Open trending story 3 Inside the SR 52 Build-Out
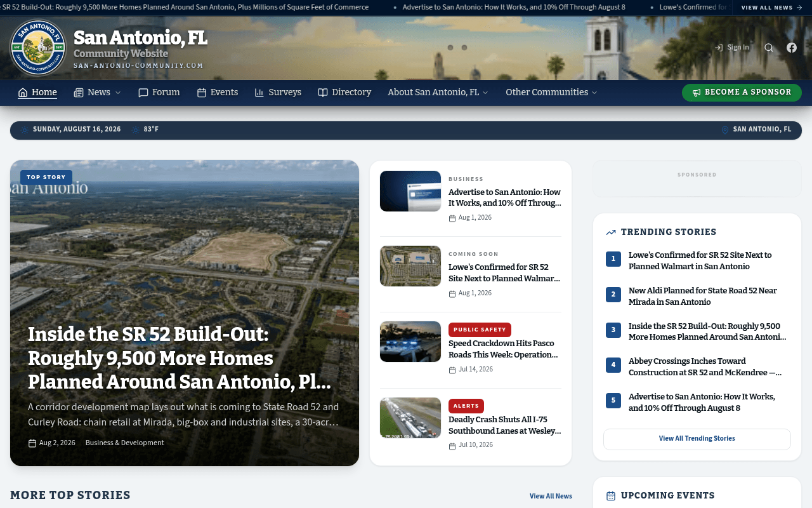 707,331
